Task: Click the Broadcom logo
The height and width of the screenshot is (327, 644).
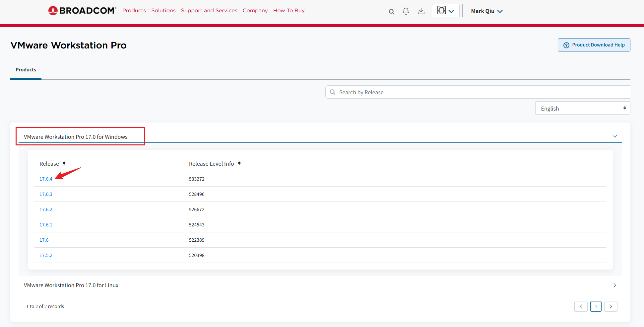Action: point(82,11)
